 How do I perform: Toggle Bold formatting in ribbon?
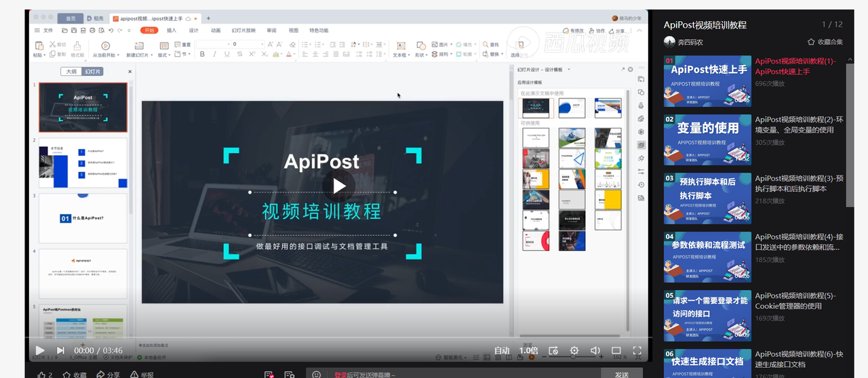[x=201, y=54]
